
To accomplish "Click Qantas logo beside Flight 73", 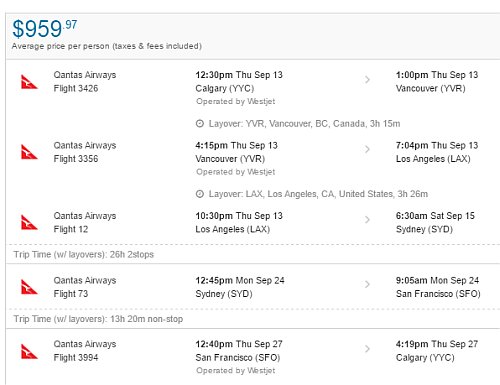I will tap(29, 287).
